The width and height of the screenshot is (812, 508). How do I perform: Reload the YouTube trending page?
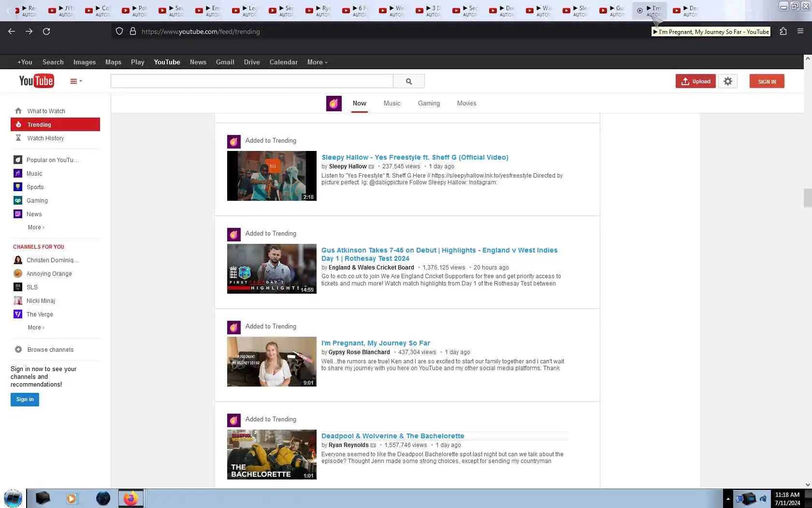pyautogui.click(x=46, y=31)
